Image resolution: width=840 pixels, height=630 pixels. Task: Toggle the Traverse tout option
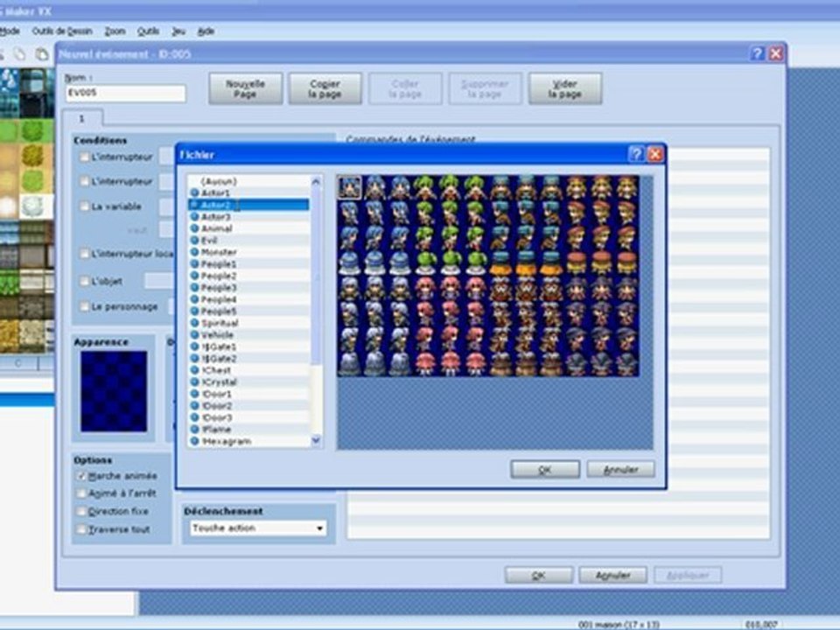point(81,529)
